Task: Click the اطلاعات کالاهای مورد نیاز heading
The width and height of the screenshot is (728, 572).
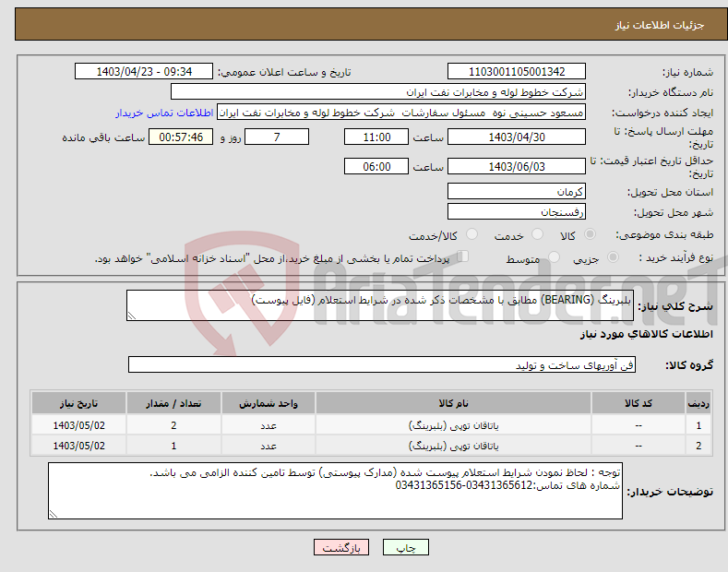Action: (x=646, y=334)
